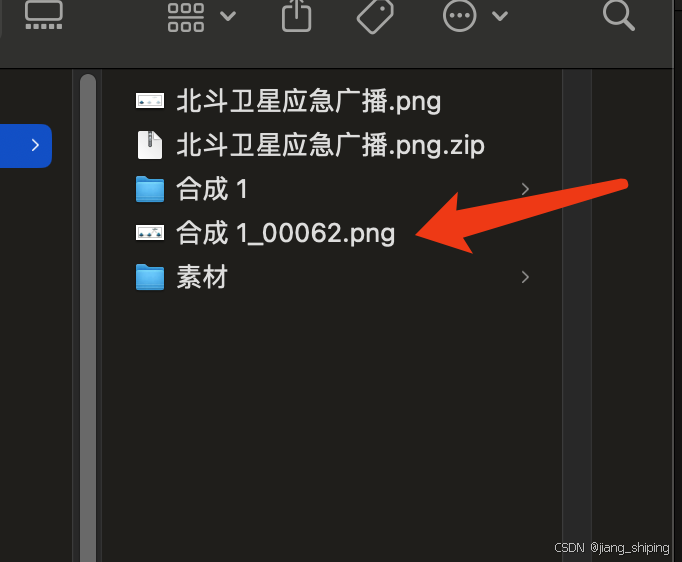This screenshot has width=682, height=562.
Task: Open the Share toolbar icon
Action: 296,16
